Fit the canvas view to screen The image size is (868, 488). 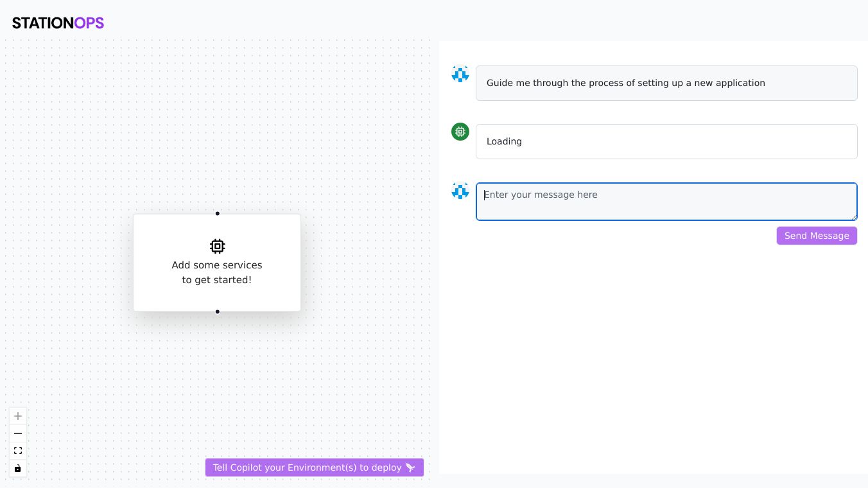[18, 451]
